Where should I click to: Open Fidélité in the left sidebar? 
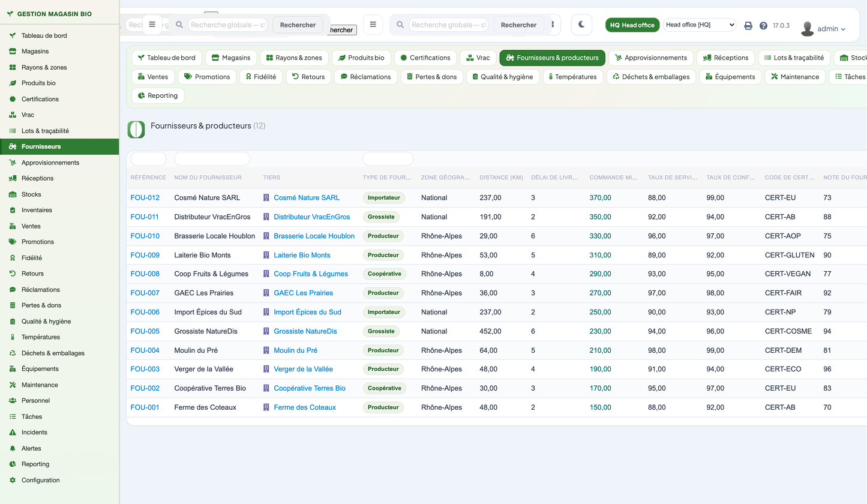tap(59, 257)
